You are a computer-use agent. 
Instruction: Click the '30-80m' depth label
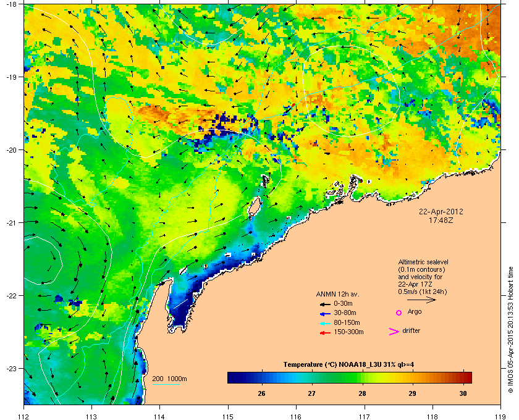pos(345,313)
